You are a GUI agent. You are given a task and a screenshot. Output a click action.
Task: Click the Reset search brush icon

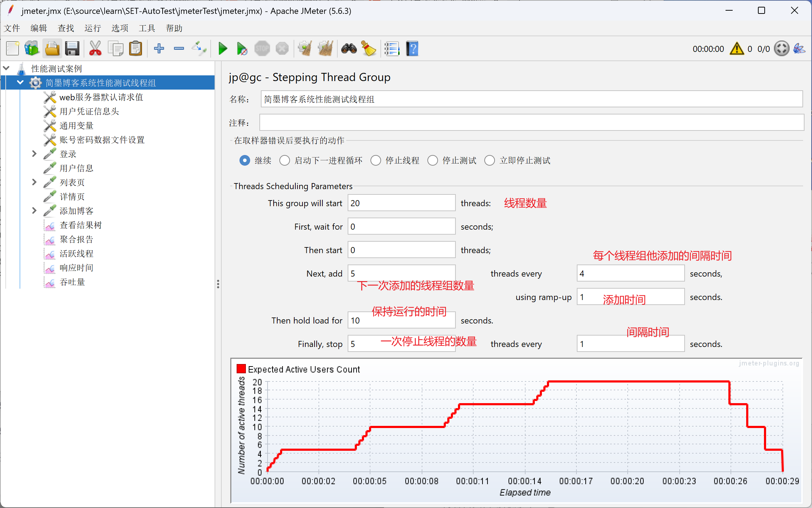coord(369,48)
